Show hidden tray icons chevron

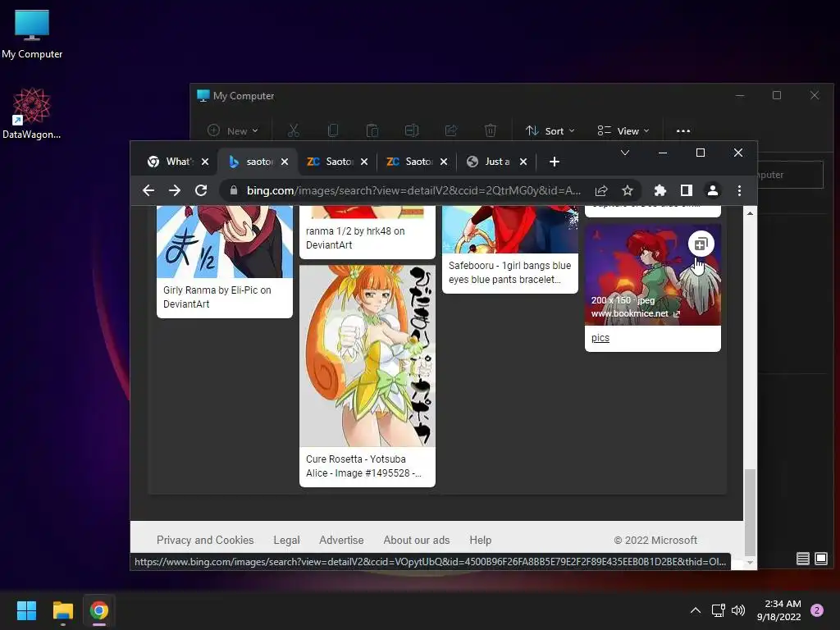[696, 610]
